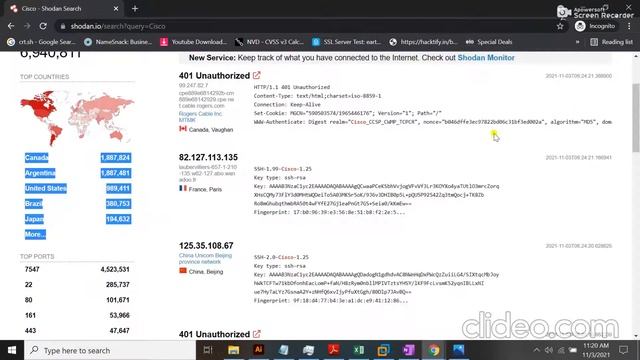Click the top countries world map

click(x=77, y=117)
